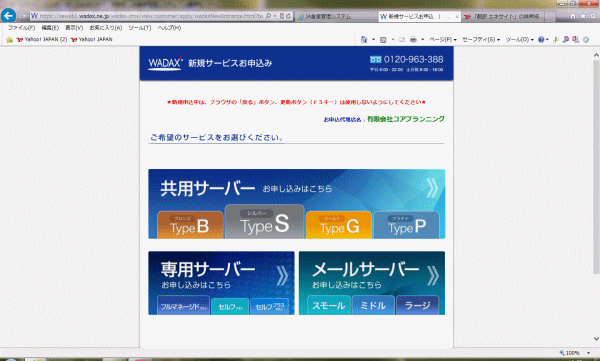
Task: Select platinum Type P plan
Action: pyautogui.click(x=406, y=225)
